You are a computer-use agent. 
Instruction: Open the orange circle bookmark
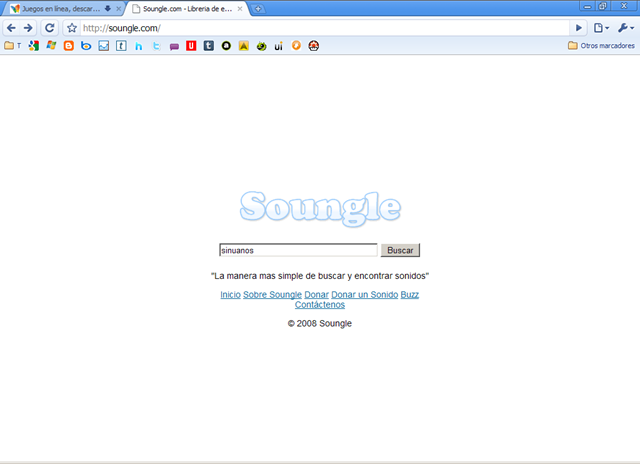click(296, 46)
